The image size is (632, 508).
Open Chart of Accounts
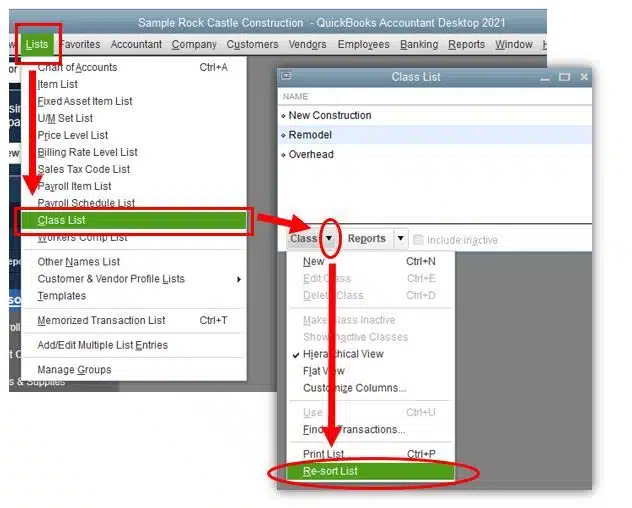coord(77,67)
